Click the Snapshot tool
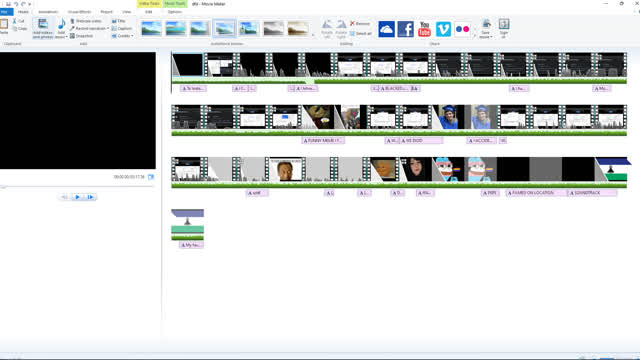This screenshot has width=640, height=360. point(81,36)
